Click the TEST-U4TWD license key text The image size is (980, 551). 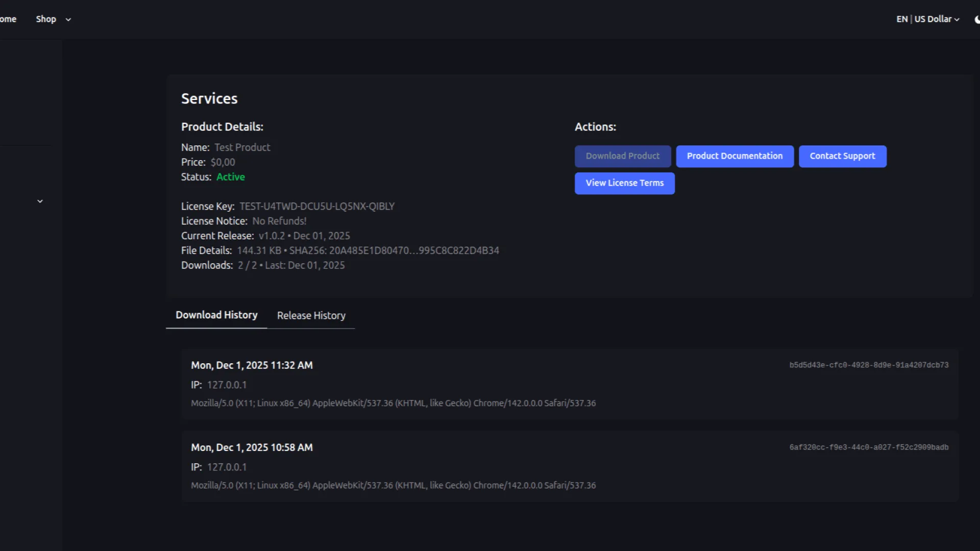[316, 207]
